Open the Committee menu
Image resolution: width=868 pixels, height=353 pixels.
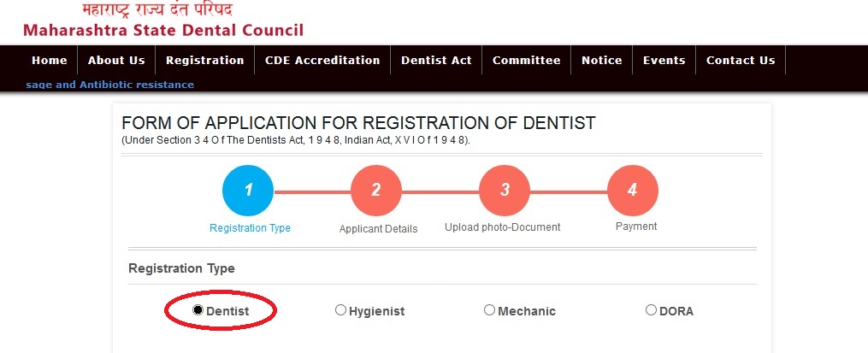pyautogui.click(x=527, y=61)
